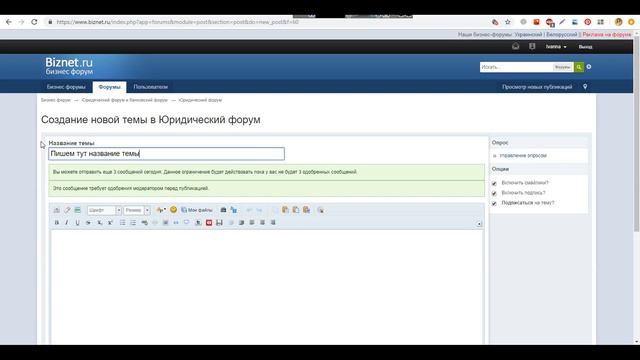The width and height of the screenshot is (640, 360).
Task: Open 'Управление опросом' poll link
Action: [523, 156]
